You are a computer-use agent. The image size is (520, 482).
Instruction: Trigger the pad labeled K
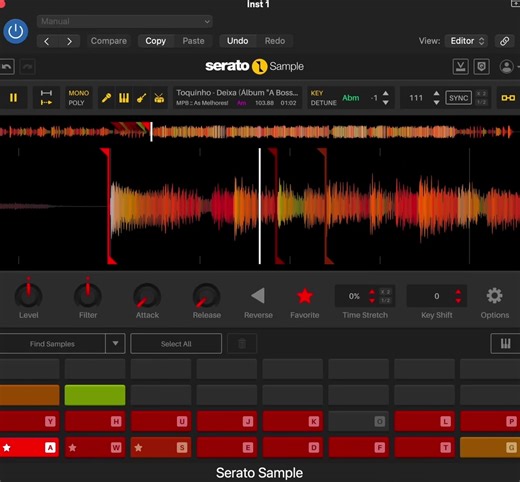(x=293, y=421)
